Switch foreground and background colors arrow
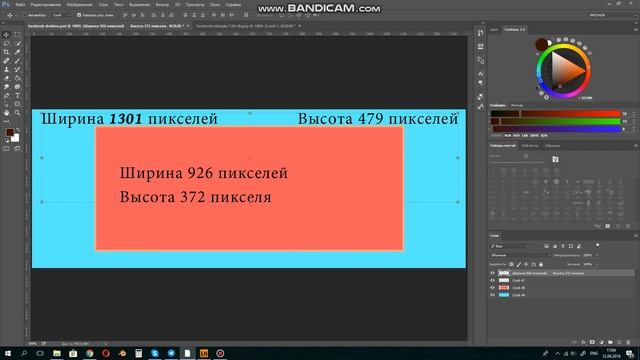Screen dimensions: 640x360 [x=17, y=130]
